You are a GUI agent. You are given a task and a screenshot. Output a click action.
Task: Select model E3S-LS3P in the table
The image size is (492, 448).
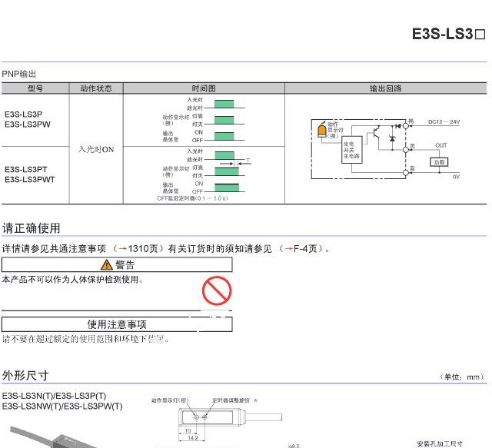pyautogui.click(x=23, y=114)
